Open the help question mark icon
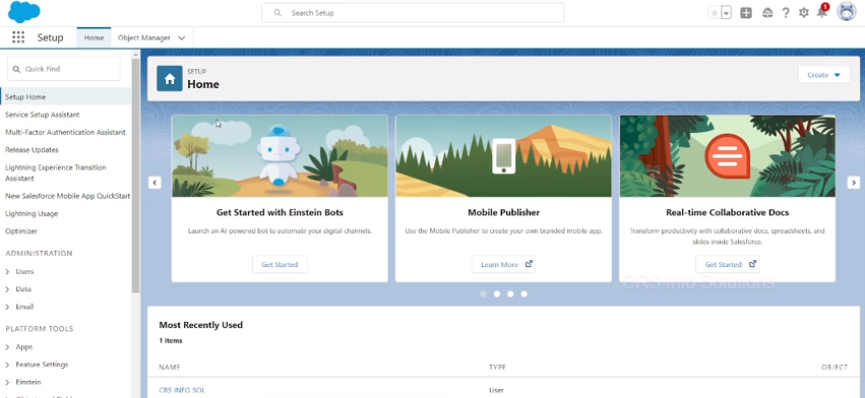Image resolution: width=865 pixels, height=398 pixels. pyautogui.click(x=786, y=13)
